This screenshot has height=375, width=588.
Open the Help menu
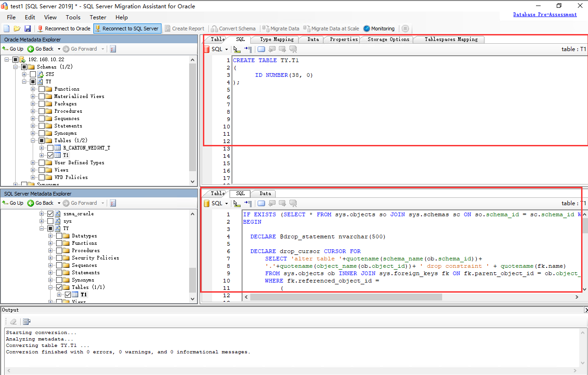(x=121, y=17)
